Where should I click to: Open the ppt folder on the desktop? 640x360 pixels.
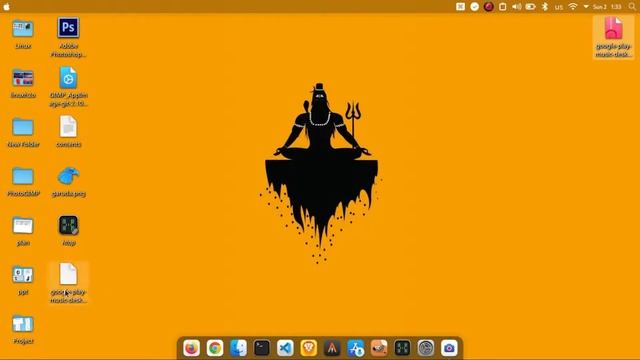click(x=23, y=275)
